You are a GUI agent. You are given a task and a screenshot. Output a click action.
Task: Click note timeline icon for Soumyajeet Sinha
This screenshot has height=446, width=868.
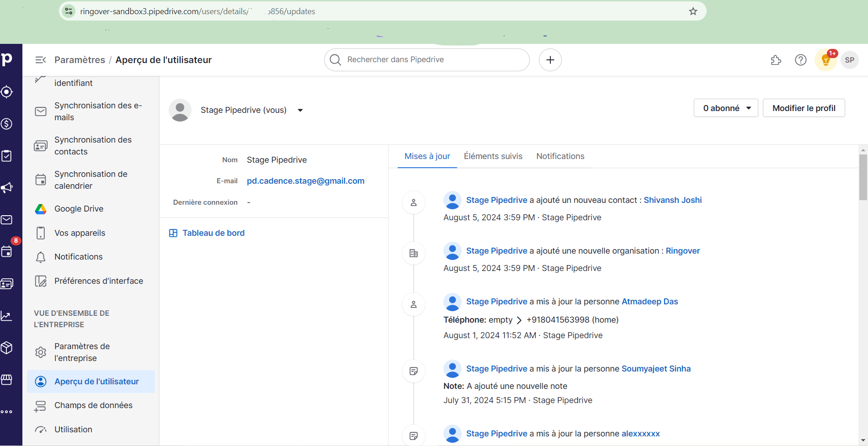click(x=414, y=371)
